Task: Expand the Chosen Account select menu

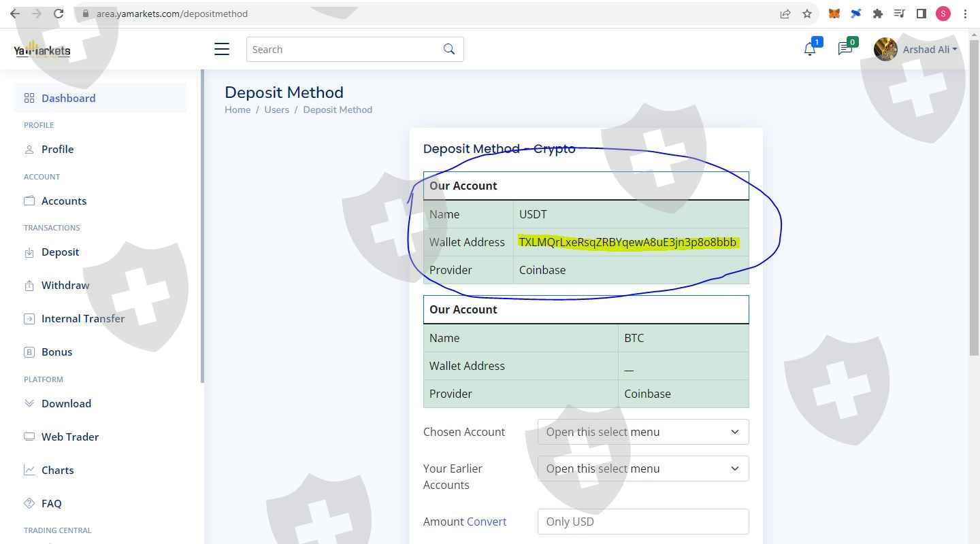Action: 643,432
